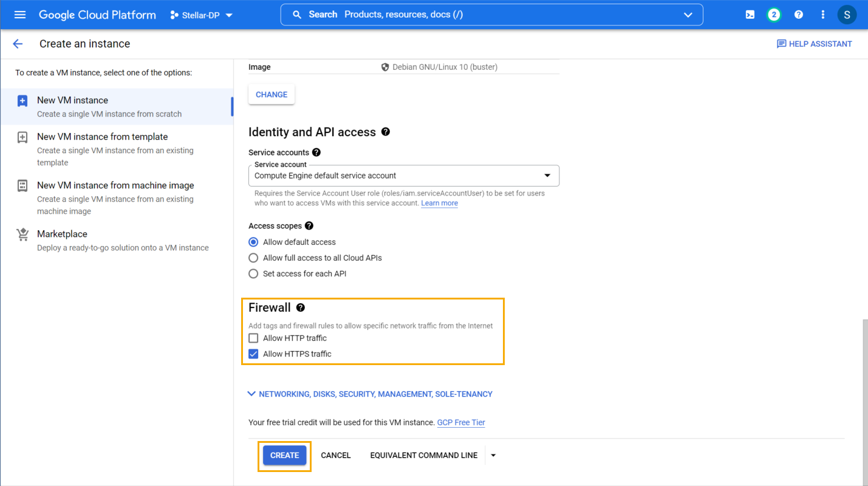Screen dimensions: 868x486
Task: Open the Stellar-DP project selector
Action: coord(202,15)
